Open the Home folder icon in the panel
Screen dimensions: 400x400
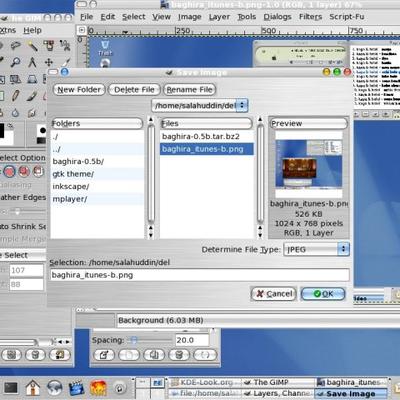point(32,388)
